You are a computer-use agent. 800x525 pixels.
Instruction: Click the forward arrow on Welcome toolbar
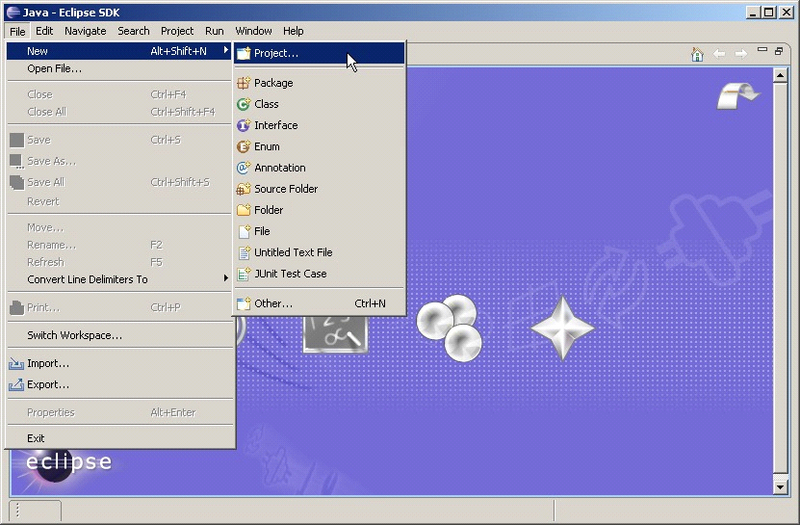coord(741,54)
